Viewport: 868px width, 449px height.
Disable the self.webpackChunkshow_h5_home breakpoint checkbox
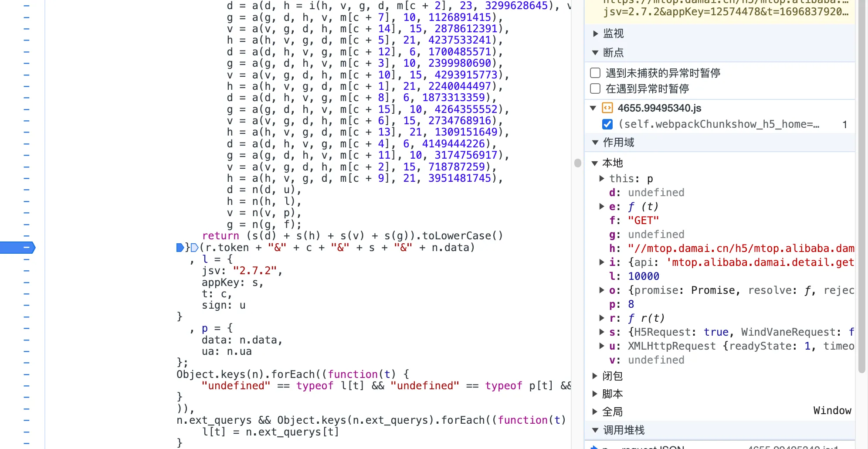tap(607, 124)
